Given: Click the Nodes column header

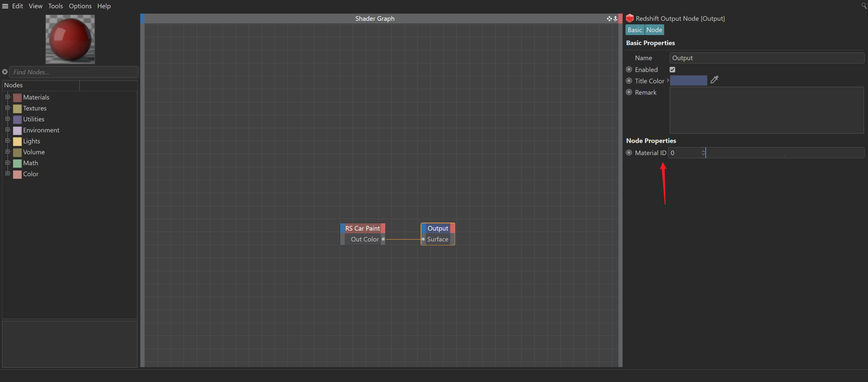Looking at the screenshot, I should pyautogui.click(x=41, y=85).
